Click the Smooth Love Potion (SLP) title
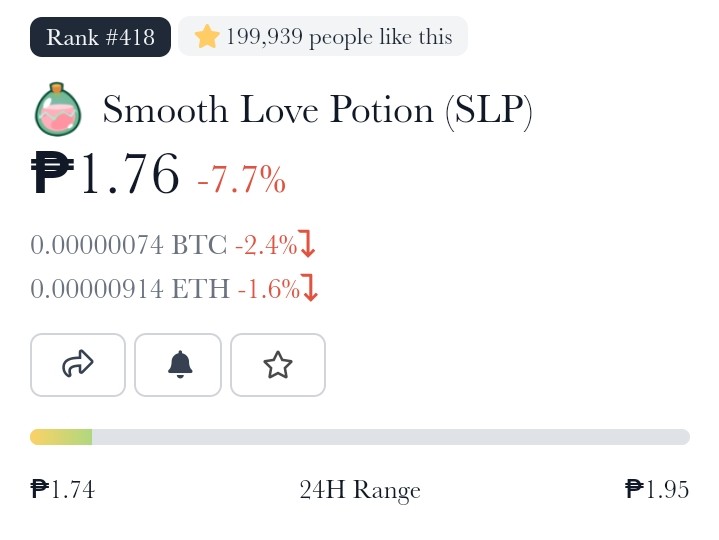This screenshot has width=719, height=540. [317, 110]
